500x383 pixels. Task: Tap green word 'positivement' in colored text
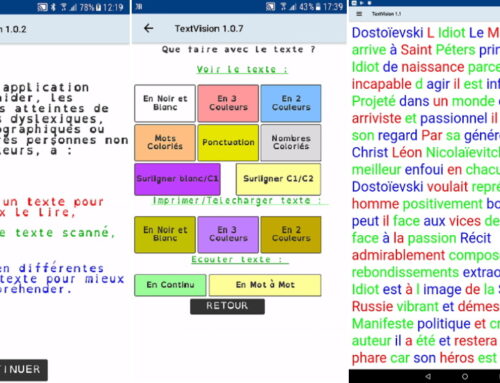[x=443, y=204]
